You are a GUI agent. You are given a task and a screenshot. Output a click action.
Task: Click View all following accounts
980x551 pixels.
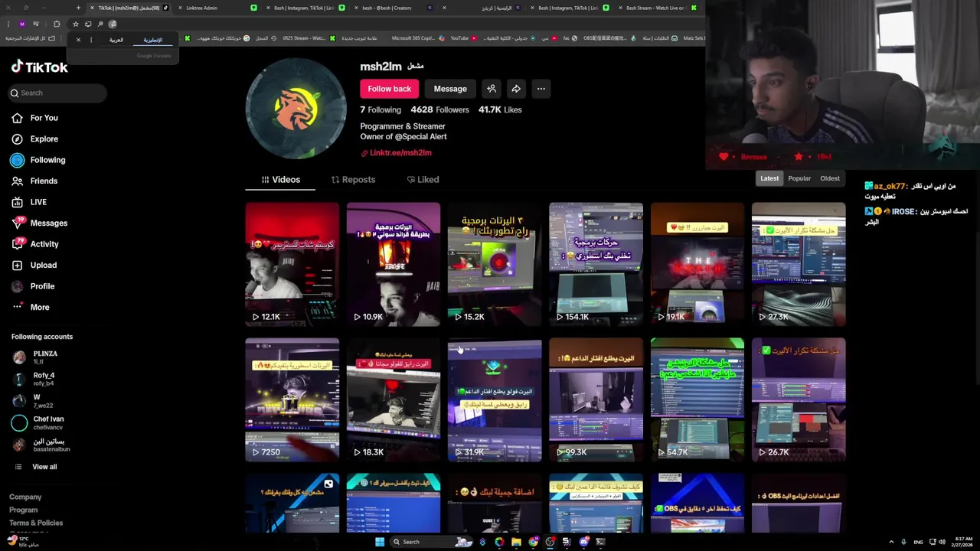pyautogui.click(x=36, y=467)
